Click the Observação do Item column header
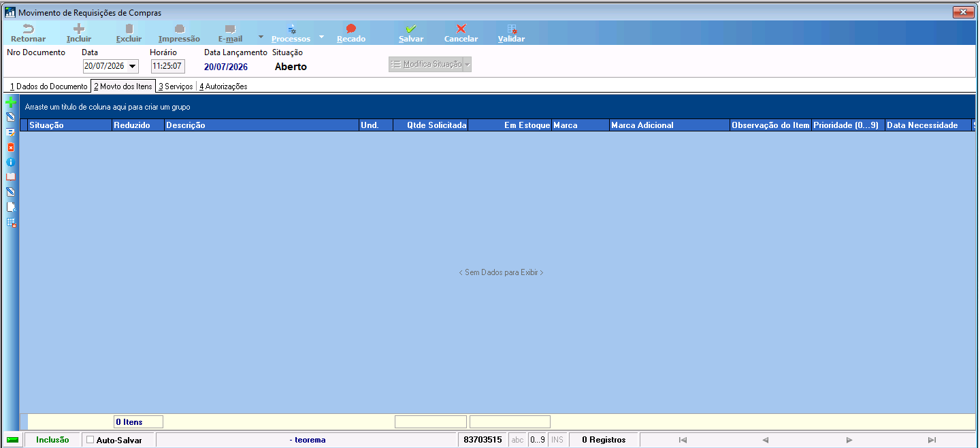The height and width of the screenshot is (448, 980). coord(770,125)
